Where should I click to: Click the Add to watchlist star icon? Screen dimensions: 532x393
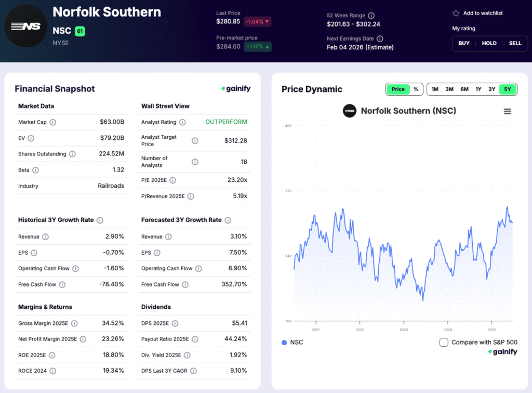pyautogui.click(x=457, y=14)
